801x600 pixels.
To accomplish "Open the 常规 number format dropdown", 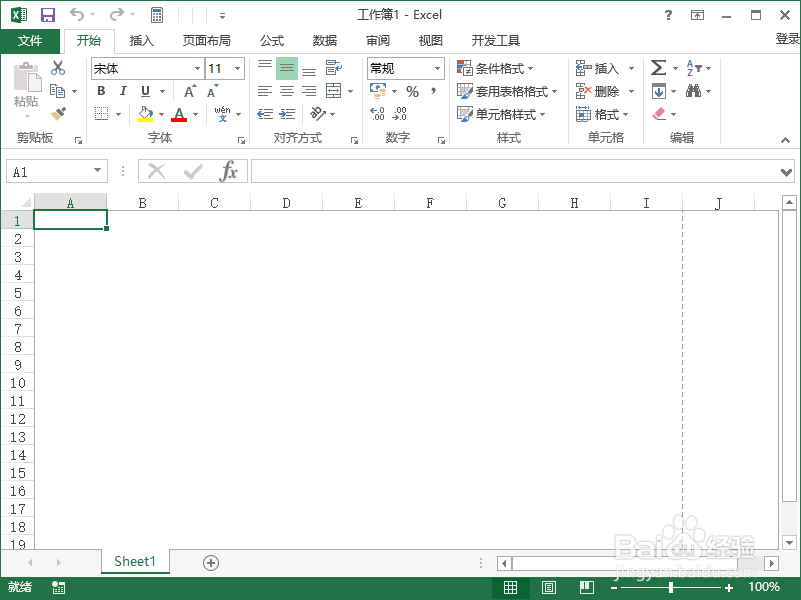I will click(x=437, y=67).
